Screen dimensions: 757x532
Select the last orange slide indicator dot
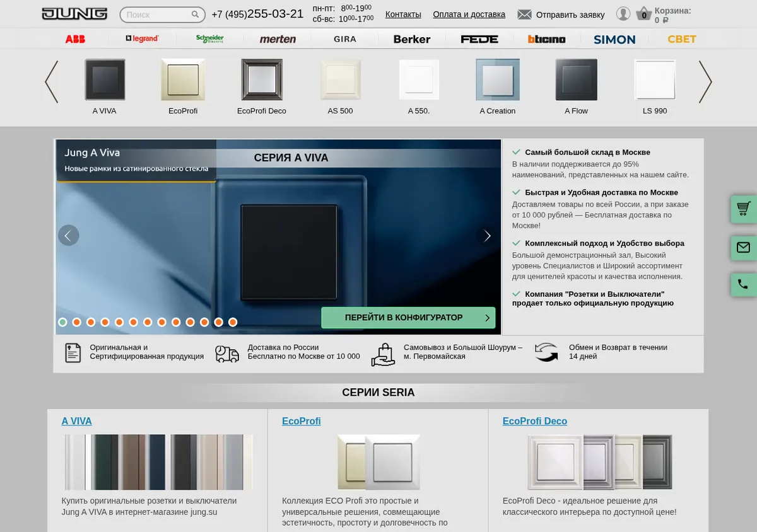tap(233, 322)
